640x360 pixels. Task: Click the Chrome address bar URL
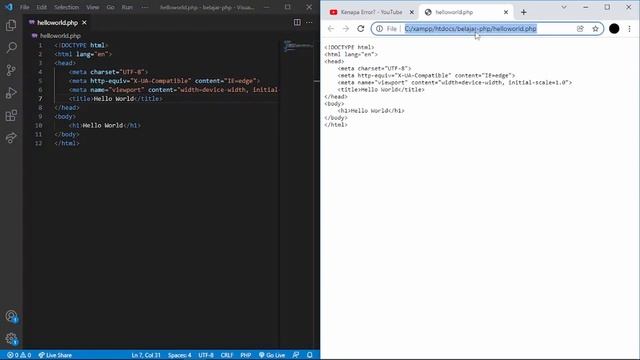[470, 29]
